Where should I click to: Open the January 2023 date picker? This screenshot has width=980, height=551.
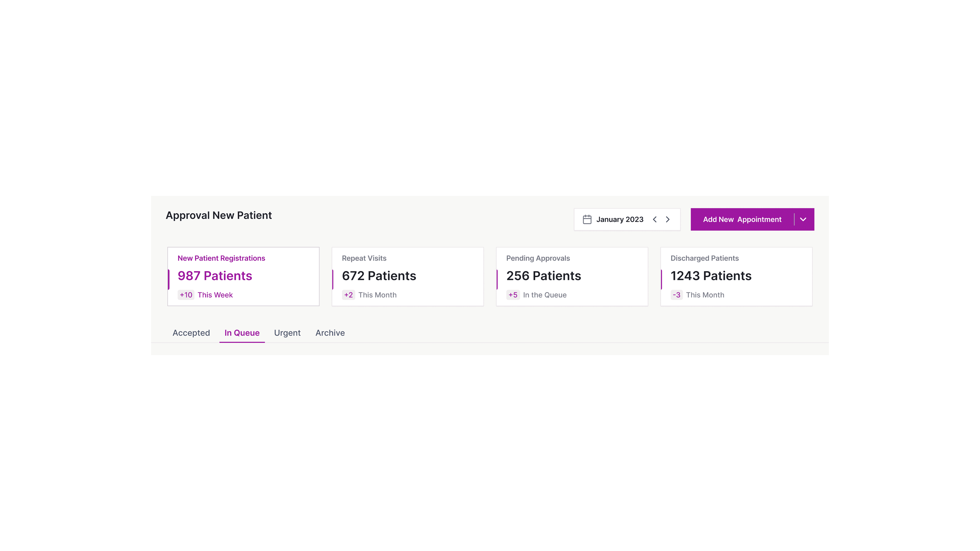(620, 219)
